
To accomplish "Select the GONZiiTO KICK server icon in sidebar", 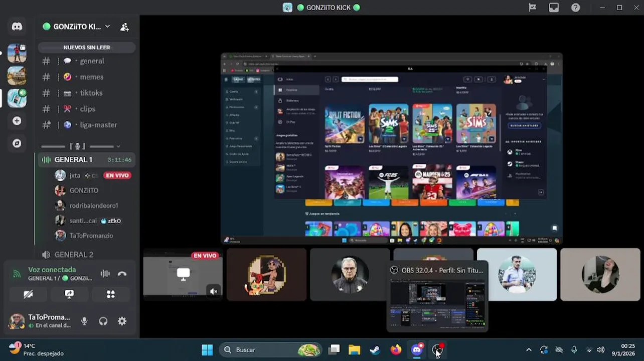I will coord(17,98).
